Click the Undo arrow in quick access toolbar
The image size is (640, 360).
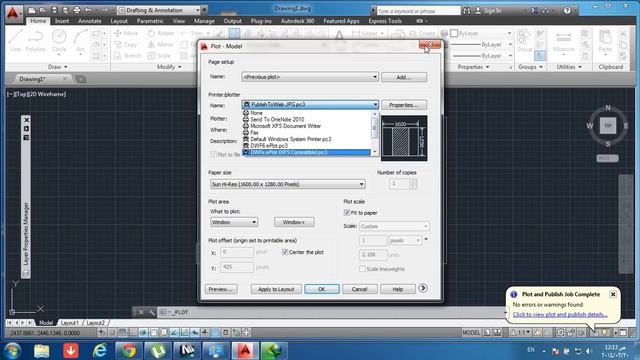(x=88, y=10)
